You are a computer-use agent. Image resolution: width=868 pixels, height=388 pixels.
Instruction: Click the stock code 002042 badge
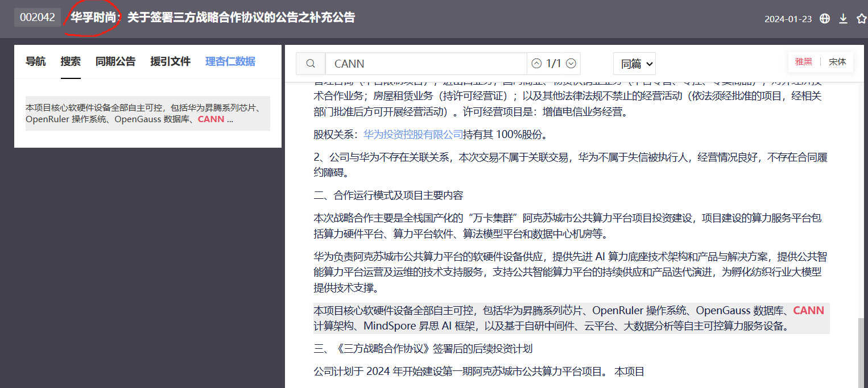38,18
